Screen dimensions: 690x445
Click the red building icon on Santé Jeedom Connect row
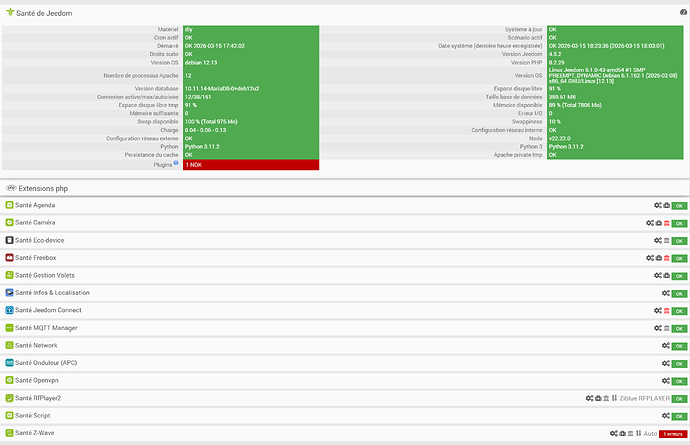pos(667,311)
